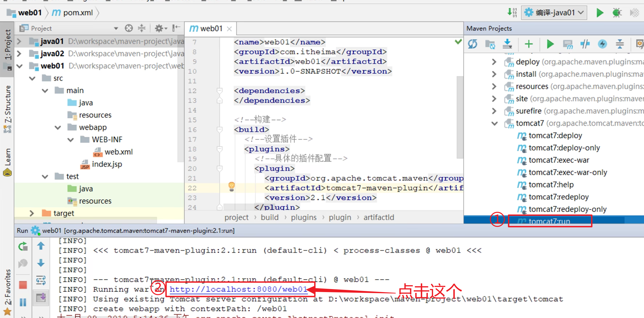Click the Add Maven Projects plus icon
Screen dimensions: 644x318
point(528,44)
